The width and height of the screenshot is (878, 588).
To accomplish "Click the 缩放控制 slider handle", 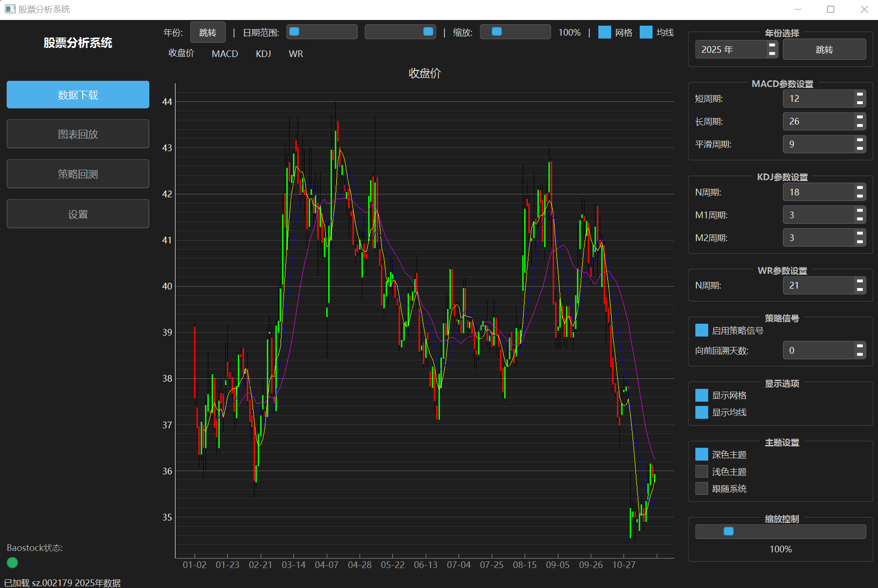I will point(729,531).
